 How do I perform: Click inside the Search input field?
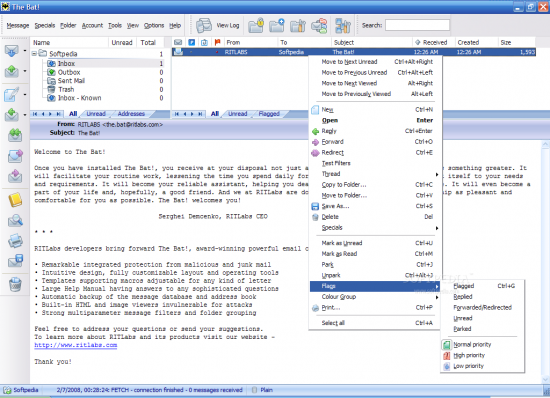coord(417,25)
